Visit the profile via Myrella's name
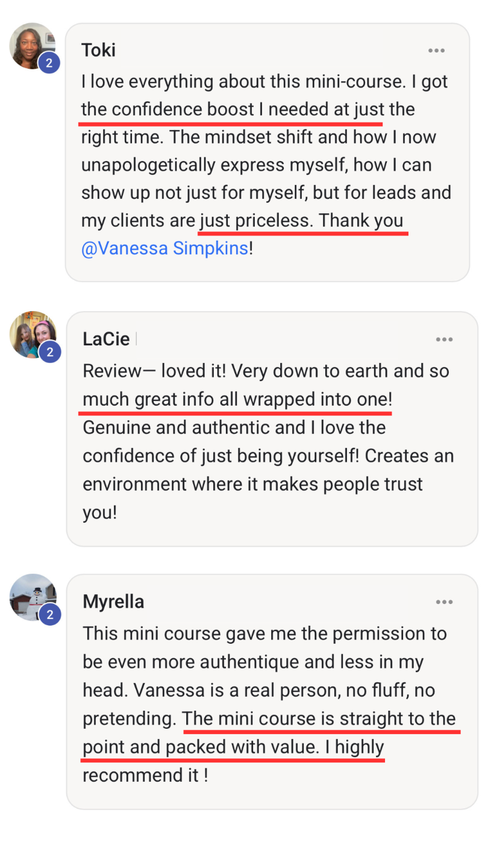The image size is (488, 868). [113, 602]
